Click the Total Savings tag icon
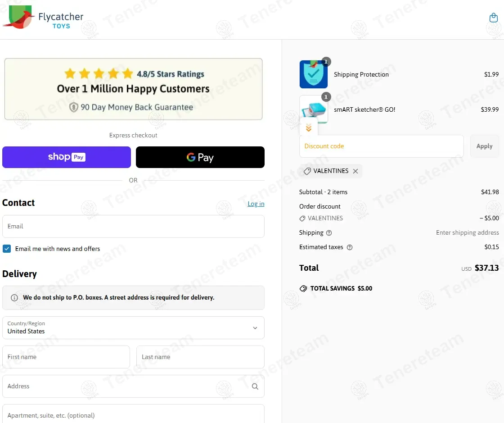 [303, 289]
